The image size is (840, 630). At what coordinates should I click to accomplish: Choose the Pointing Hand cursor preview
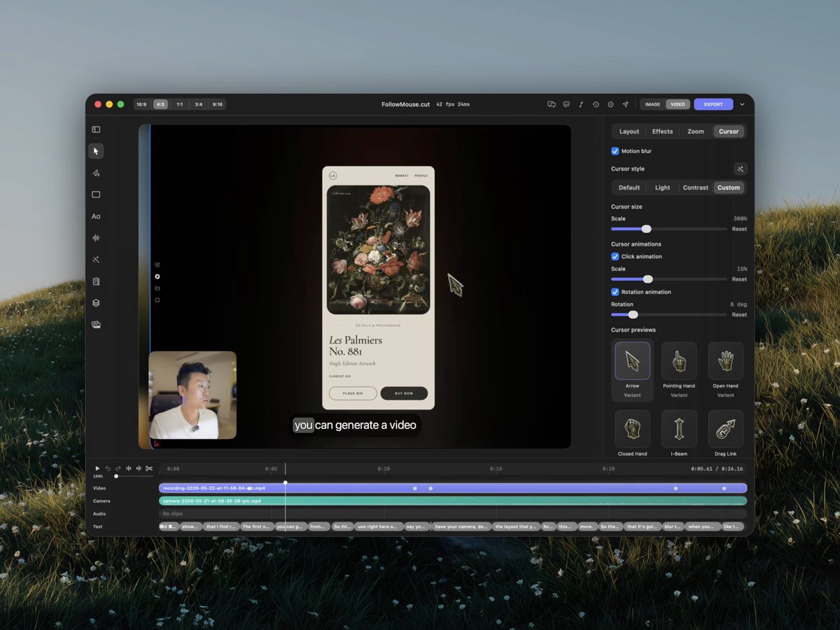(x=679, y=361)
